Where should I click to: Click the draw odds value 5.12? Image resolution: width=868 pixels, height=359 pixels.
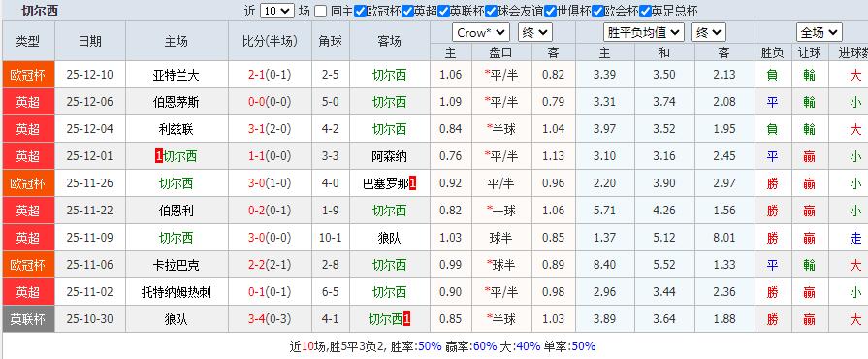pos(664,238)
